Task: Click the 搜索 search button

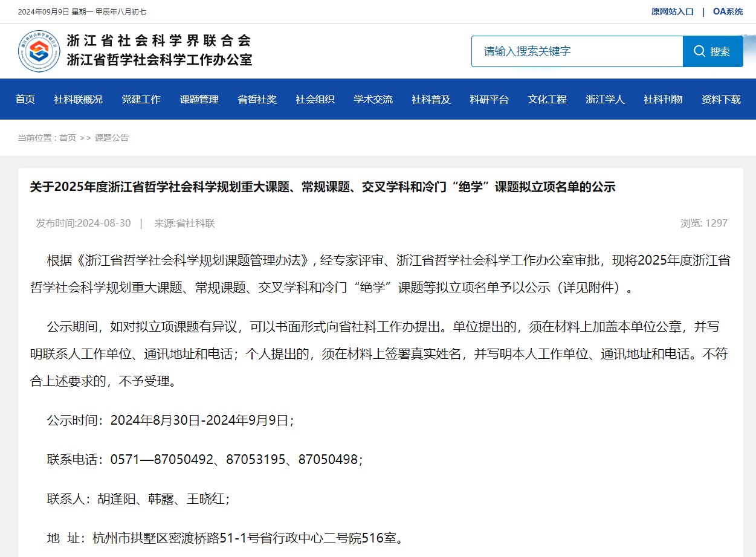Action: (712, 51)
